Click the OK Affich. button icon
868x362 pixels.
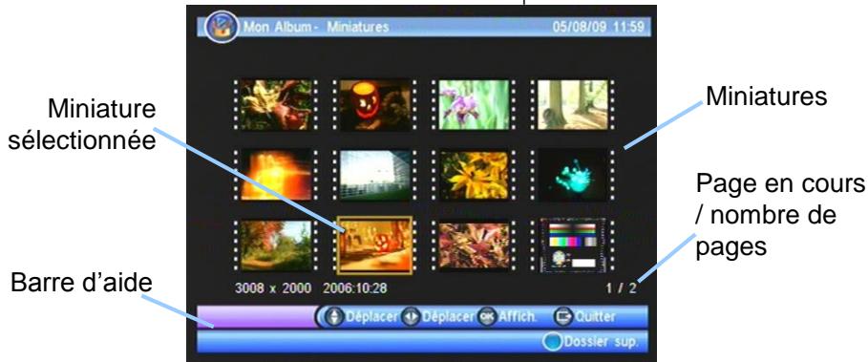point(487,317)
